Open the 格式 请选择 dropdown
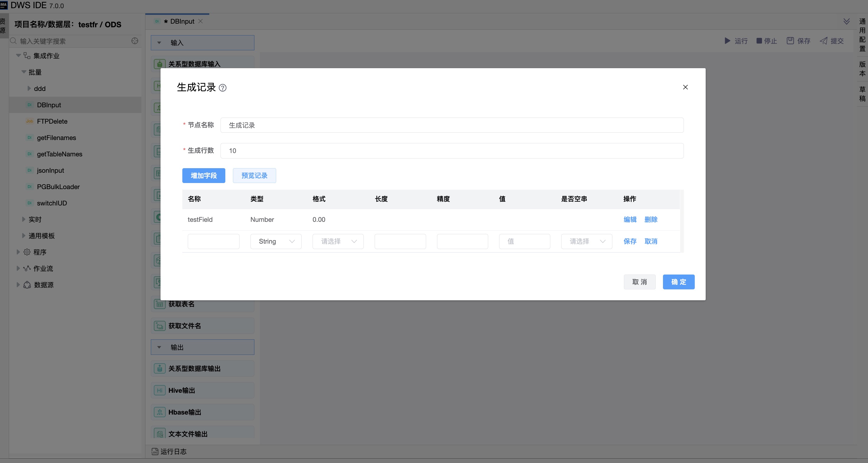This screenshot has height=463, width=868. coord(338,241)
